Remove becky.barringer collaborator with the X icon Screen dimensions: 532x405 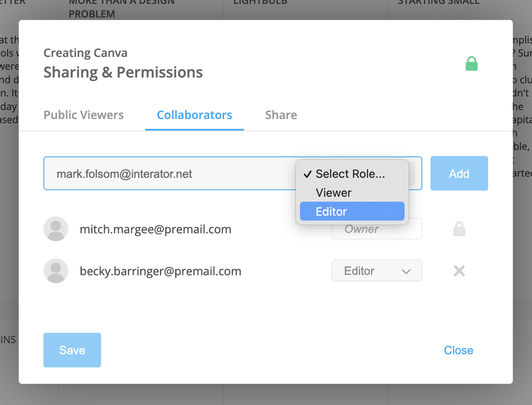coord(459,271)
